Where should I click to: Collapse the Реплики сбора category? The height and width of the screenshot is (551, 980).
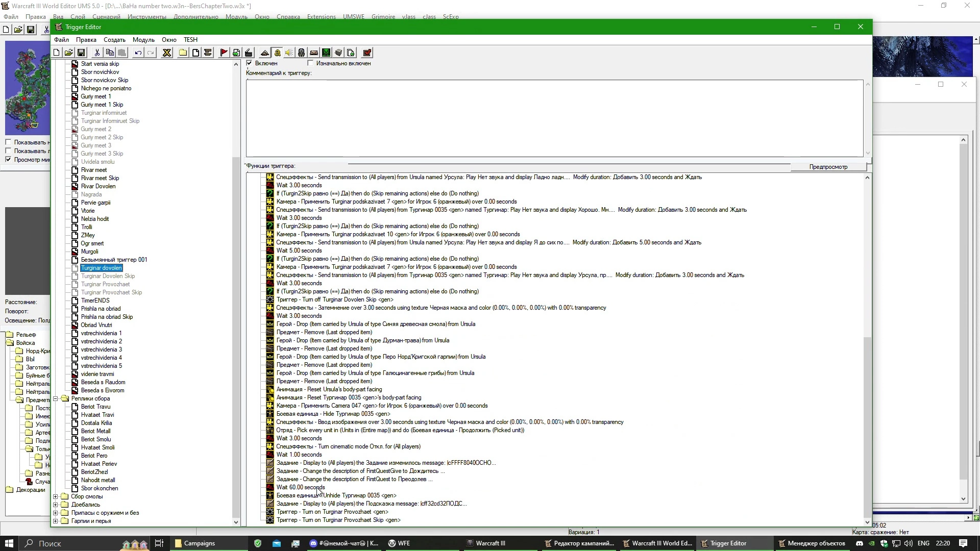pyautogui.click(x=56, y=398)
